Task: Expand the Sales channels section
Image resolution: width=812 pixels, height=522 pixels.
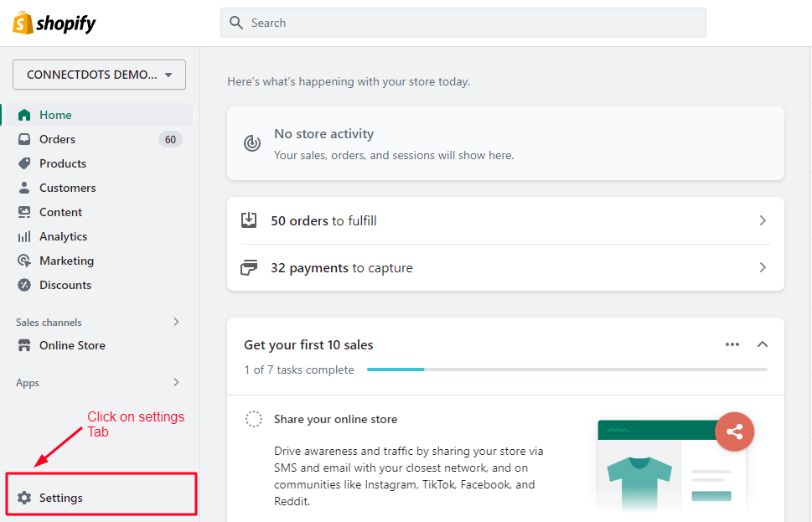Action: pos(176,322)
